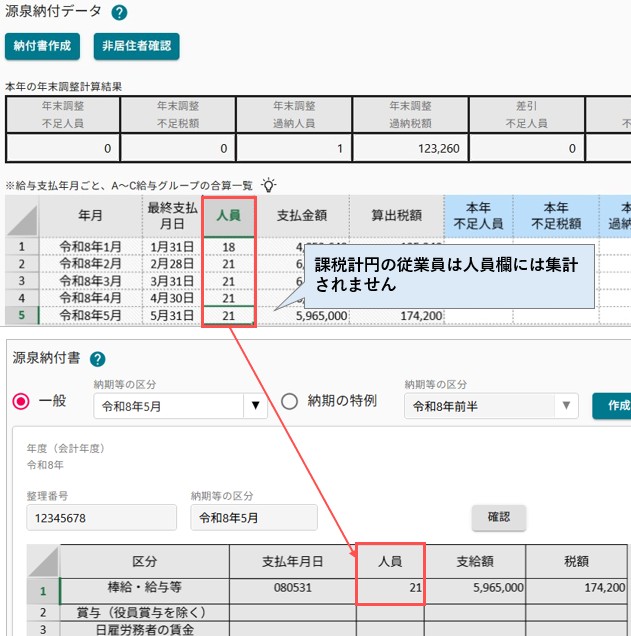Click the 非居住者確認 button
This screenshot has height=636, width=631.
137,46
